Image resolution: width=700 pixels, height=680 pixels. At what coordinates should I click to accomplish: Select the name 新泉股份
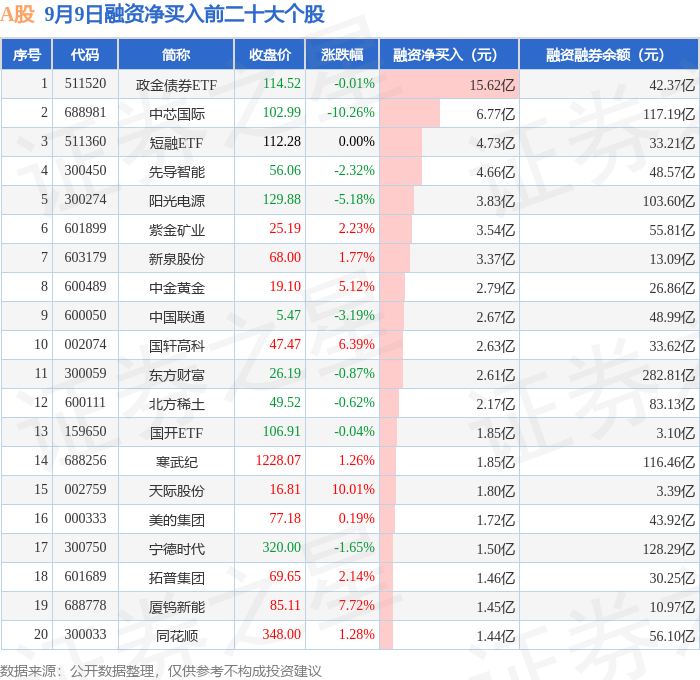pos(177,259)
